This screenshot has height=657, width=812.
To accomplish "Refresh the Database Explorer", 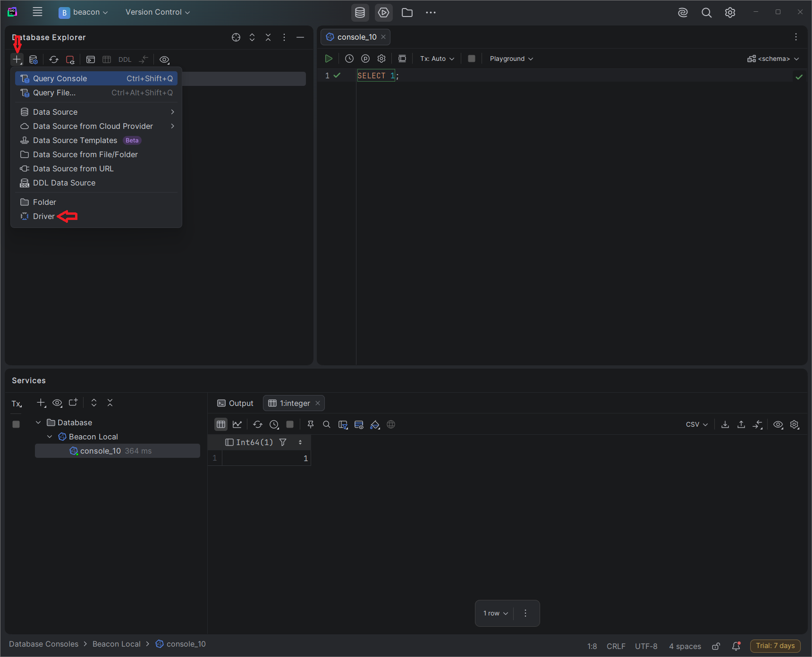I will (x=54, y=59).
